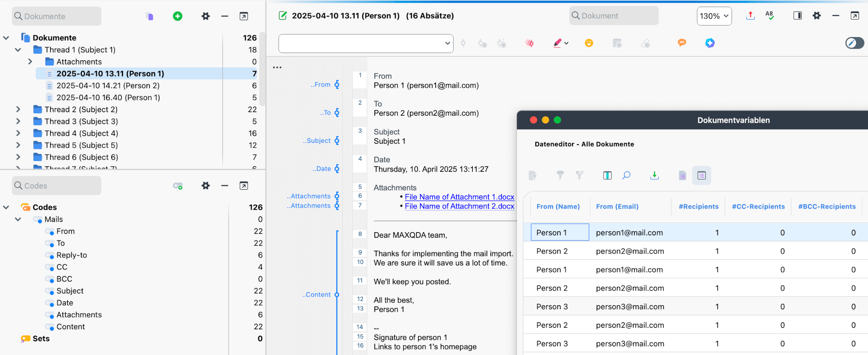
Task: Click the Codes search field
Action: pos(56,186)
